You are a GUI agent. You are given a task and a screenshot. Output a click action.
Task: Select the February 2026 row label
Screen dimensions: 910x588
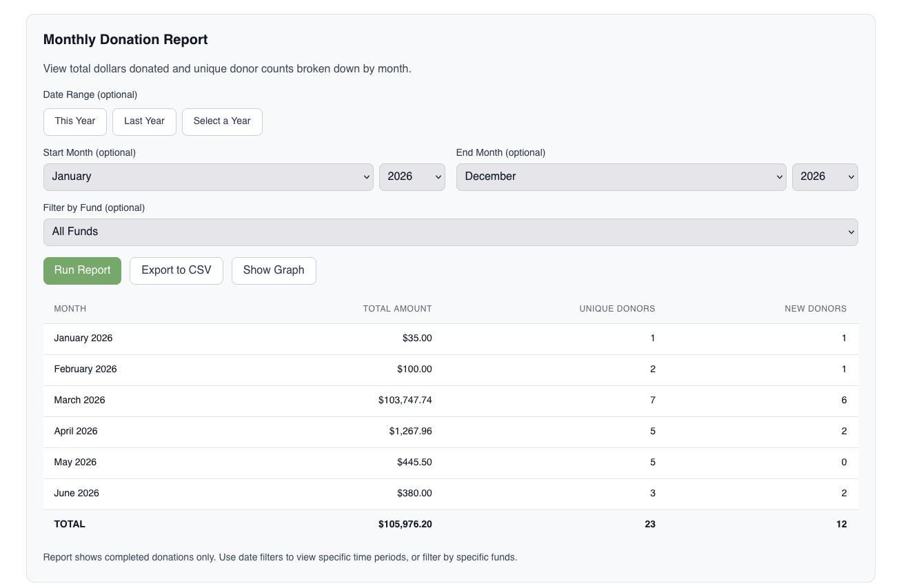point(85,369)
